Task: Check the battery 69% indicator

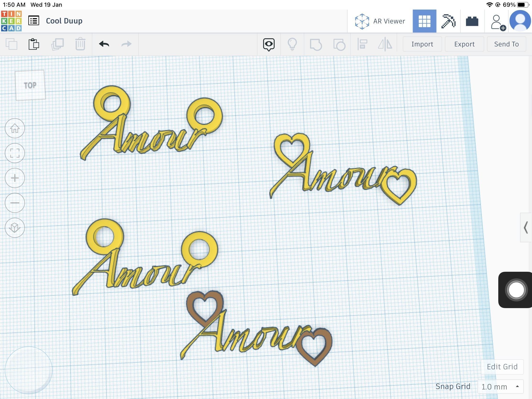Action: point(515,5)
